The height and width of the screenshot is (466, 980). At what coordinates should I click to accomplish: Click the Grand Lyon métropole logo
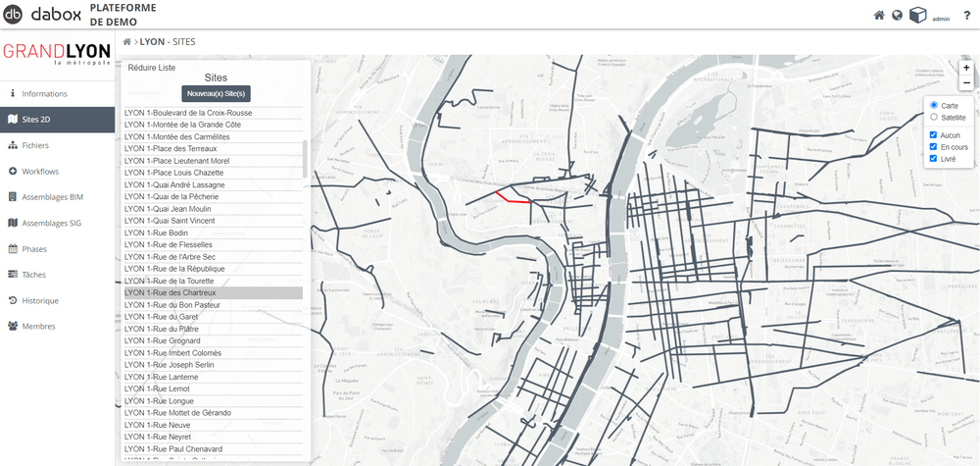tap(57, 54)
